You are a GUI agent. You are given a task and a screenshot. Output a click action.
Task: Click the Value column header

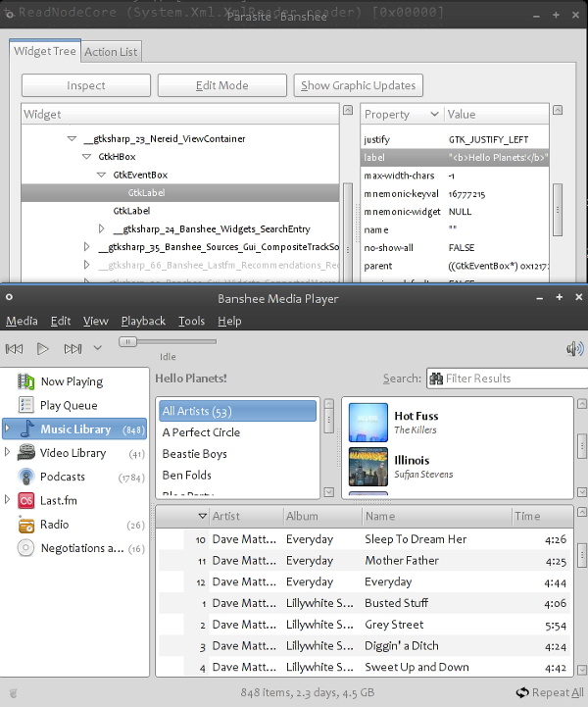497,114
